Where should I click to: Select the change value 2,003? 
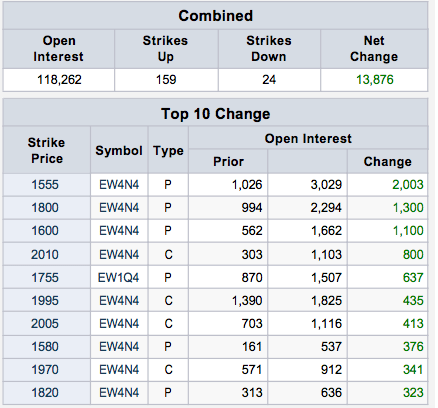click(x=408, y=185)
